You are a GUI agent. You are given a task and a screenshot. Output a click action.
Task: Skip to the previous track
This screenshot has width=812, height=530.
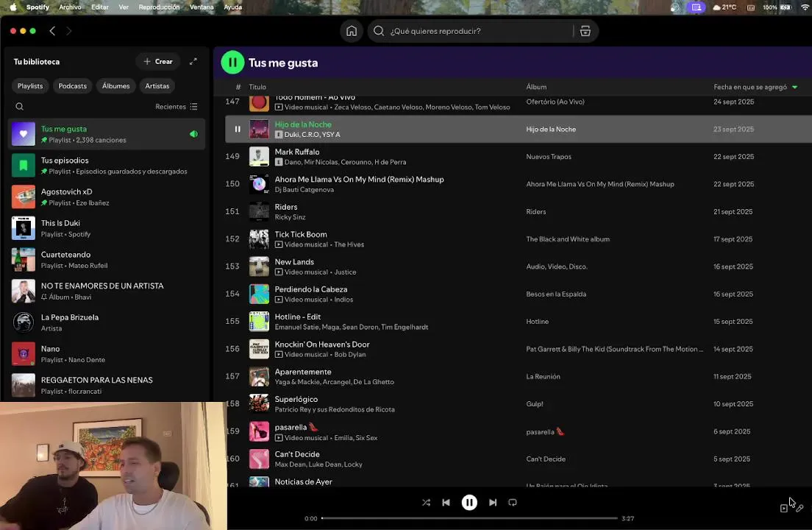[x=446, y=503]
